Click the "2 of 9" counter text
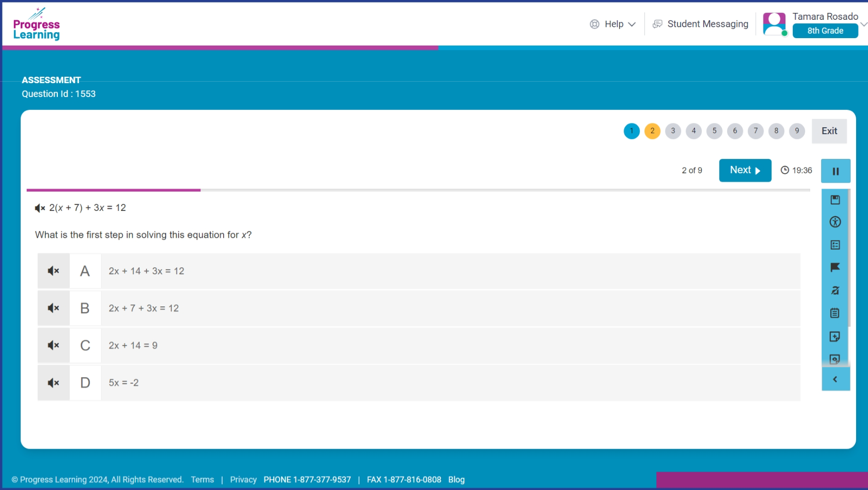Screen dimensions: 868x490 [692, 170]
